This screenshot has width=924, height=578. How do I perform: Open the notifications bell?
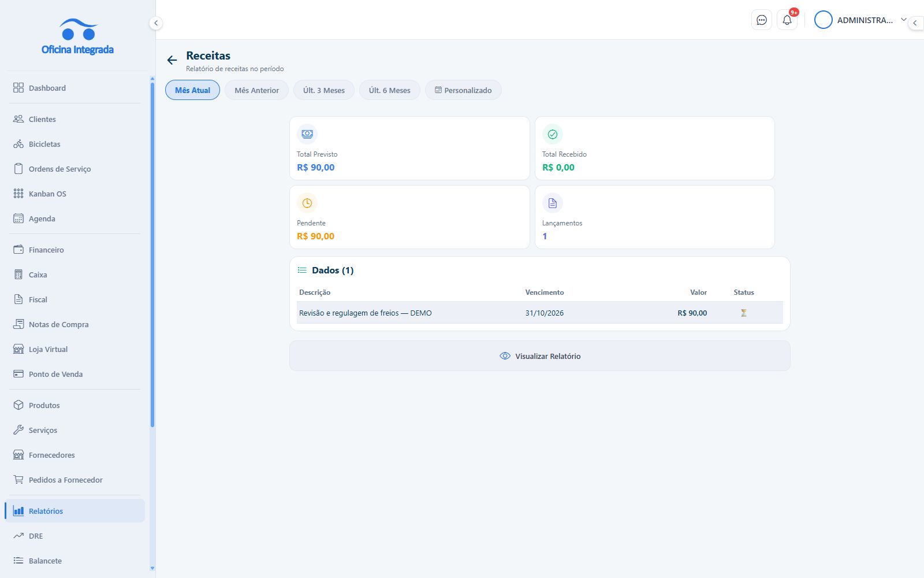pos(787,20)
